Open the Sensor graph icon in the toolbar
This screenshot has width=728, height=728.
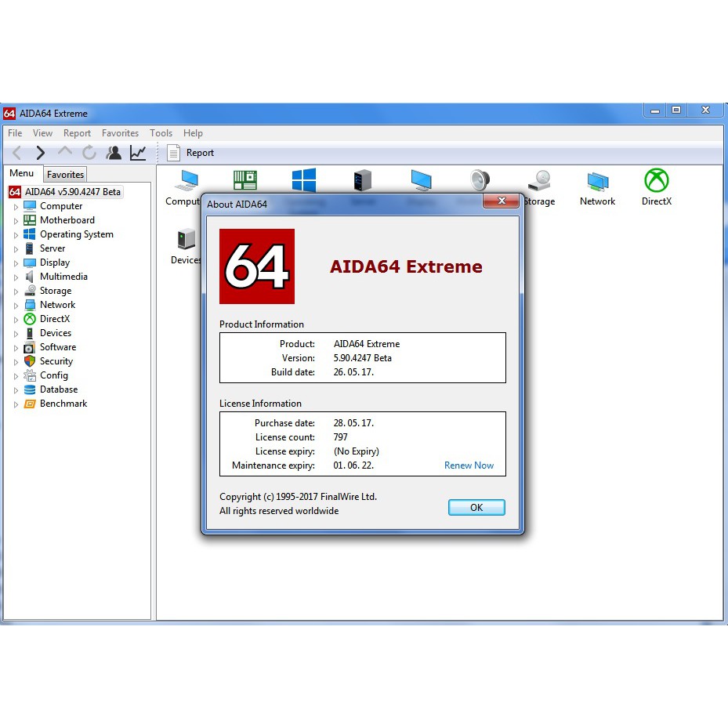coord(139,152)
